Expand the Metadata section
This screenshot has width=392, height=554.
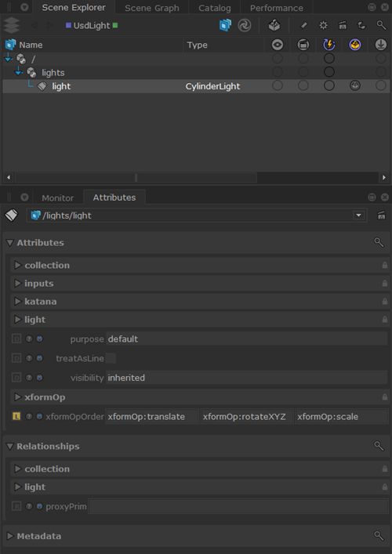click(x=10, y=536)
